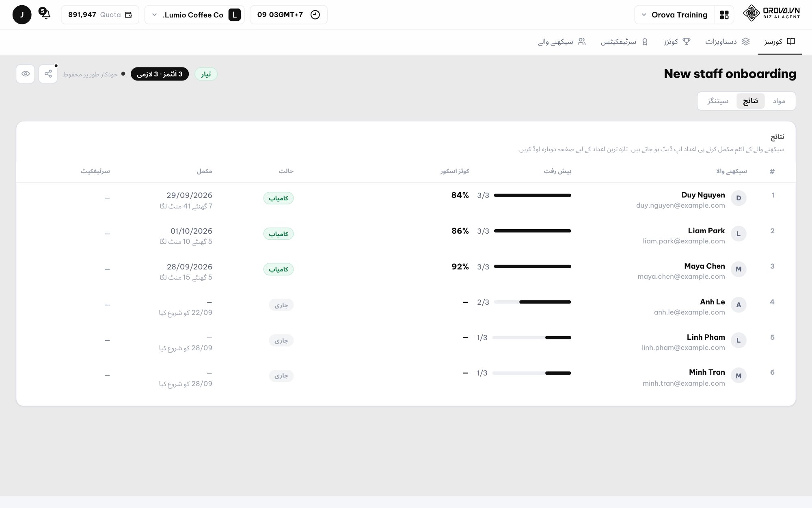Image resolution: width=812 pixels, height=508 pixels.
Task: Select the نتائج sub-tab
Action: pyautogui.click(x=750, y=101)
